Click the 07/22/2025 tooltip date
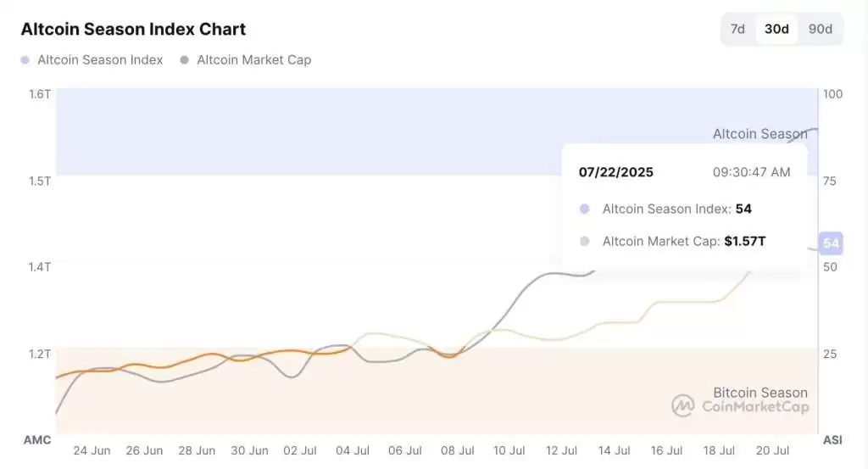 coord(616,172)
